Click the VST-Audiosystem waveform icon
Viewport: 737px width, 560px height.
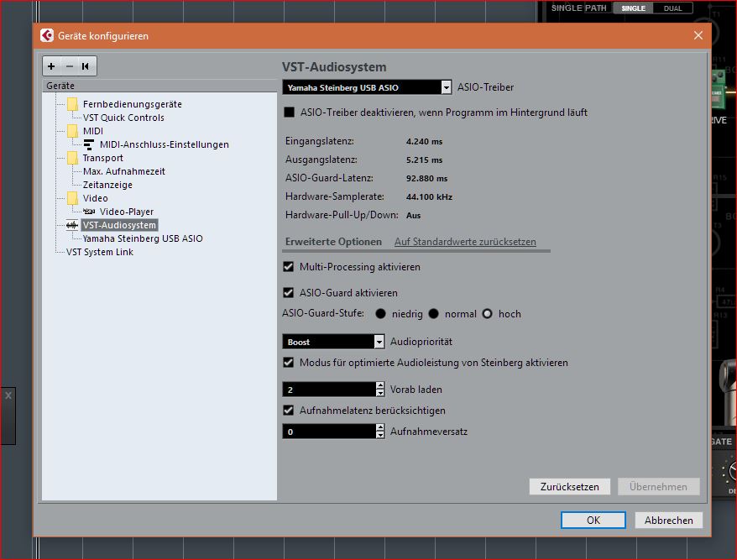pyautogui.click(x=72, y=225)
